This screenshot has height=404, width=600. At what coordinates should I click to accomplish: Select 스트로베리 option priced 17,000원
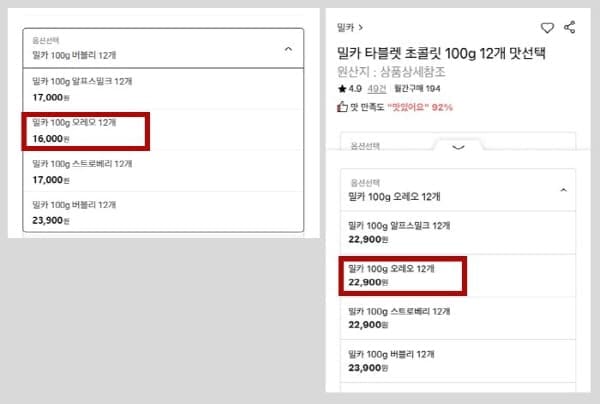(163, 171)
